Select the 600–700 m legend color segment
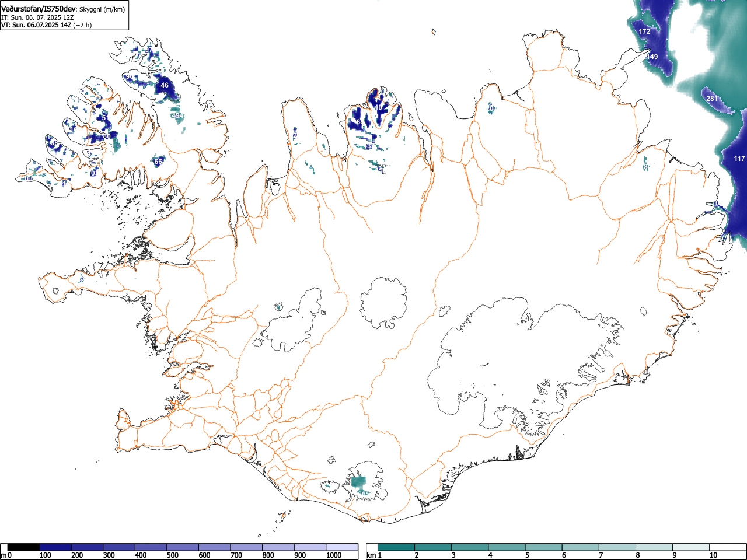The image size is (747, 560). point(215,547)
